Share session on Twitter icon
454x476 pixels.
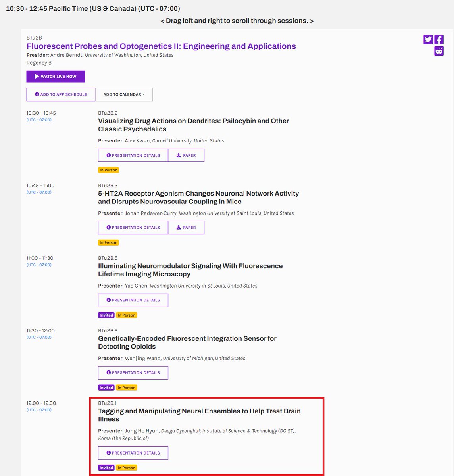428,39
